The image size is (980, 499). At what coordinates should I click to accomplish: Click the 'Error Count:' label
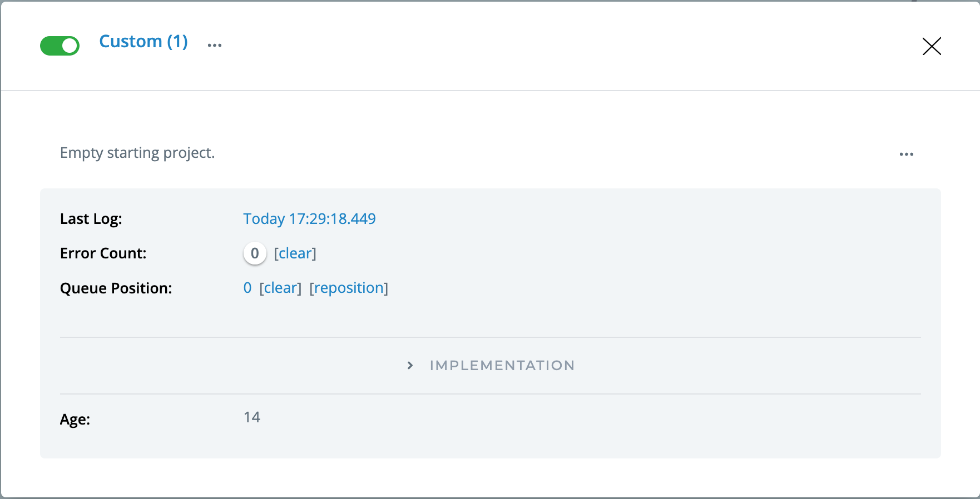coord(103,253)
